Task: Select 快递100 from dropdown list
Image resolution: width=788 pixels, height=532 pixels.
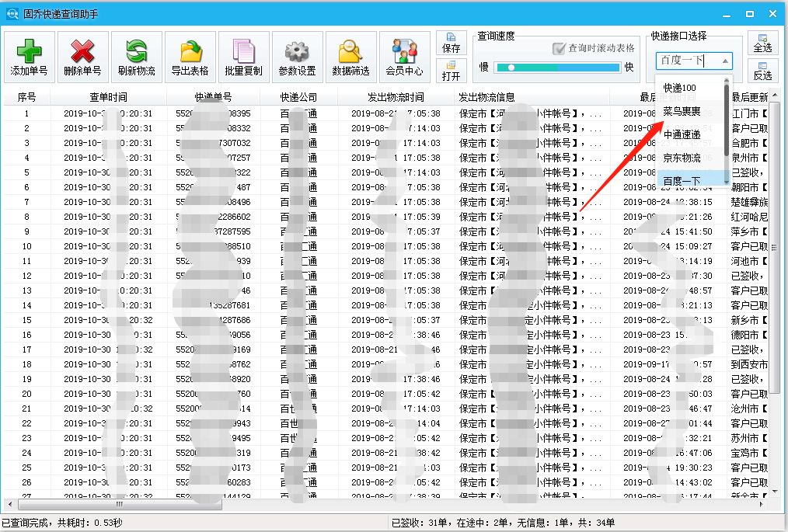Action: (x=679, y=88)
